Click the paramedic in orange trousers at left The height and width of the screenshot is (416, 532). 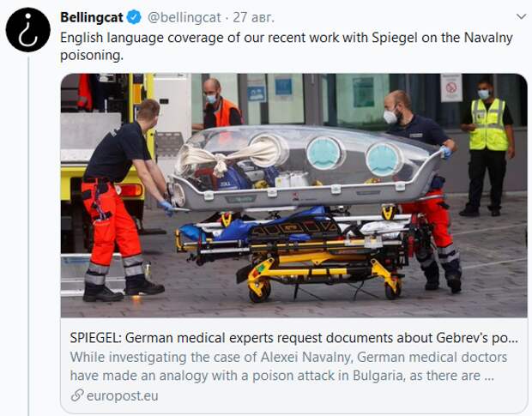pos(123,200)
